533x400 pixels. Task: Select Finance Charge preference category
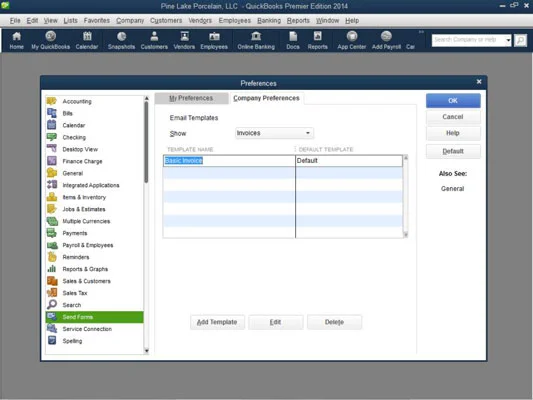(x=94, y=161)
